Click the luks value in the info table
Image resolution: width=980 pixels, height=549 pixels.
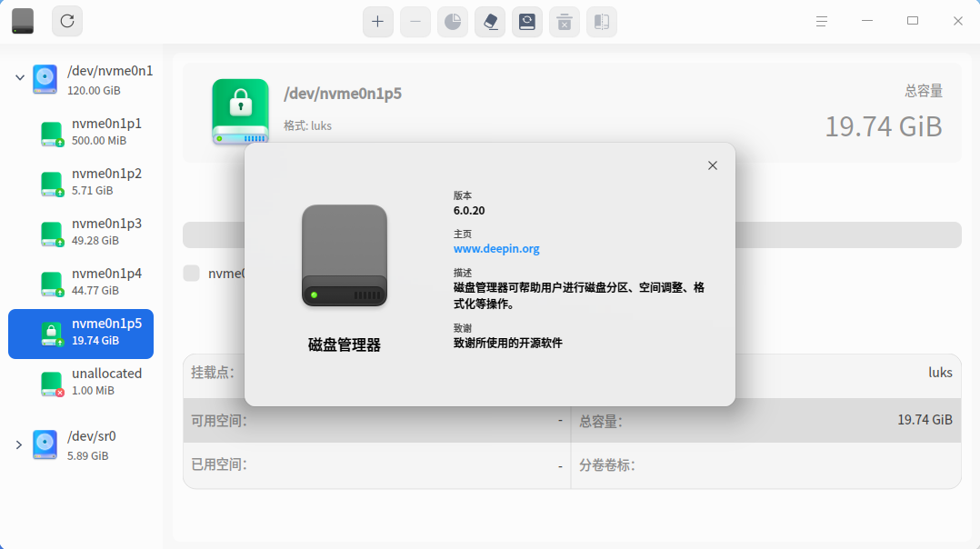click(x=940, y=373)
